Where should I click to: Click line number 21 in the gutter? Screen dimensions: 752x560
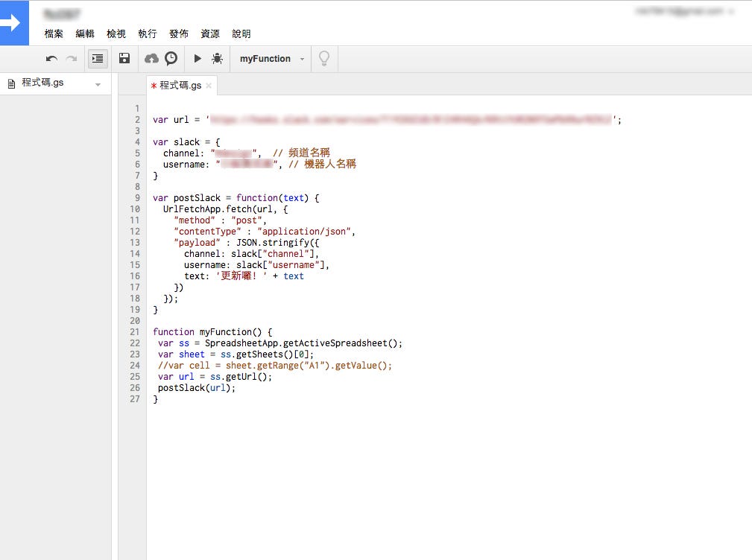(135, 332)
